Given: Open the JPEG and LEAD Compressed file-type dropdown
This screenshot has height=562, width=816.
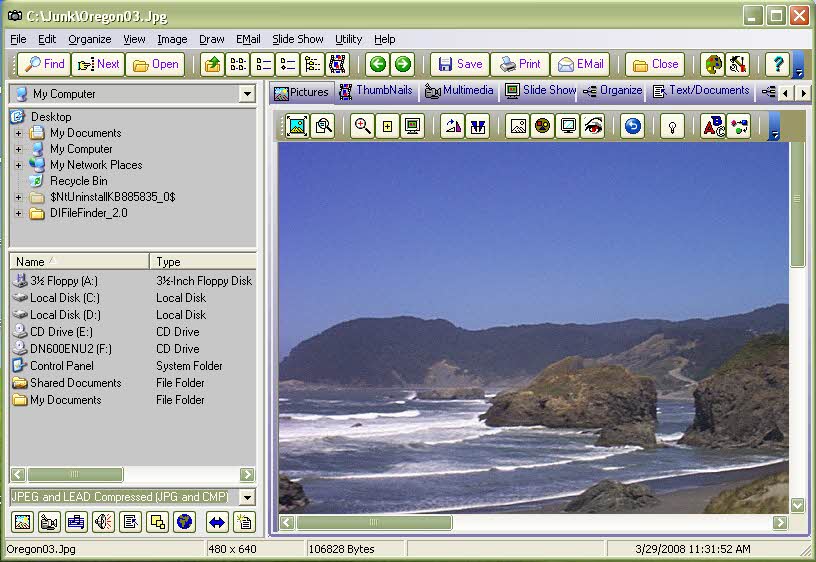Looking at the screenshot, I should pos(247,497).
